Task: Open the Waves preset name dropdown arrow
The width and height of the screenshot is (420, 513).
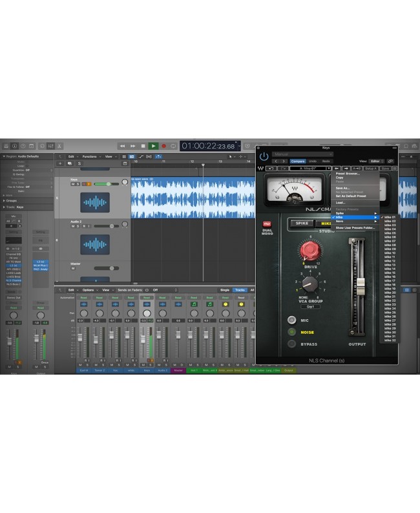Action: (x=328, y=169)
